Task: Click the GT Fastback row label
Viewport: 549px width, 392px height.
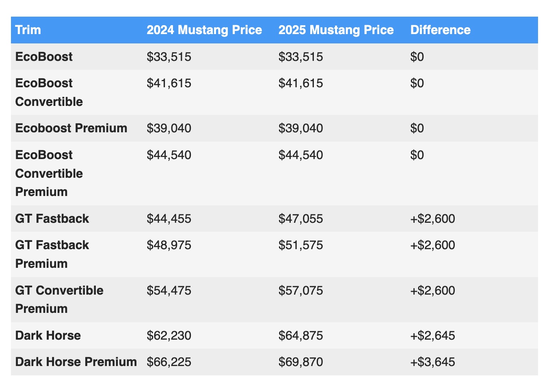Action: tap(52, 219)
